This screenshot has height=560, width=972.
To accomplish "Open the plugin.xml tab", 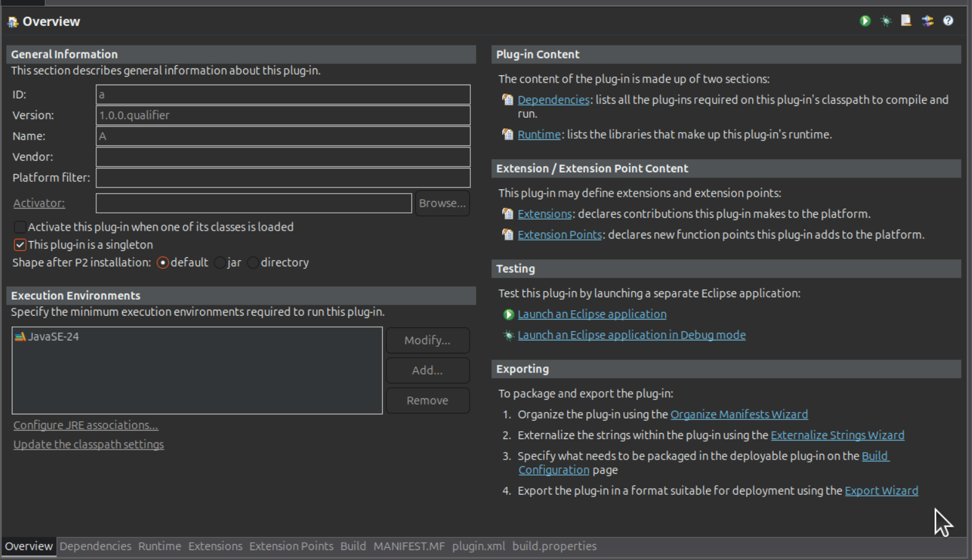I will click(478, 546).
